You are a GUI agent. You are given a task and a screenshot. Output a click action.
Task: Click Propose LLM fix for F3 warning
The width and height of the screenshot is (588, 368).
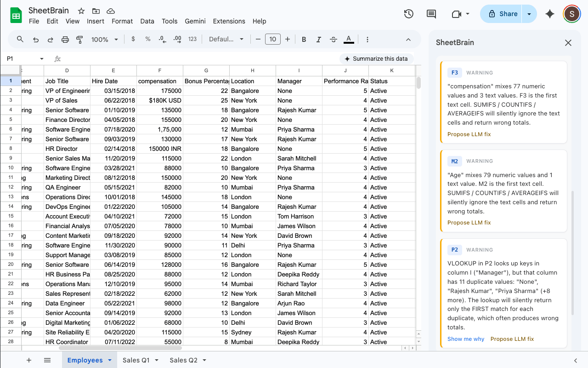click(469, 134)
